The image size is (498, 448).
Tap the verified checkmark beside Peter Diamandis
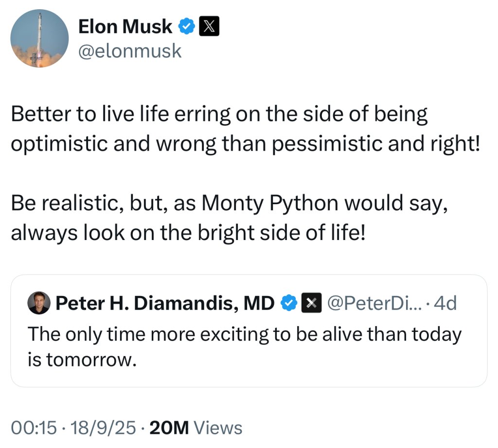pyautogui.click(x=290, y=304)
